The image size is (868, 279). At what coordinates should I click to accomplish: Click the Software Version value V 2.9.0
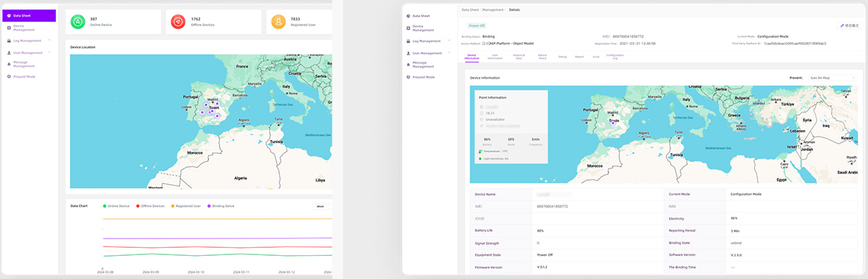tap(737, 254)
